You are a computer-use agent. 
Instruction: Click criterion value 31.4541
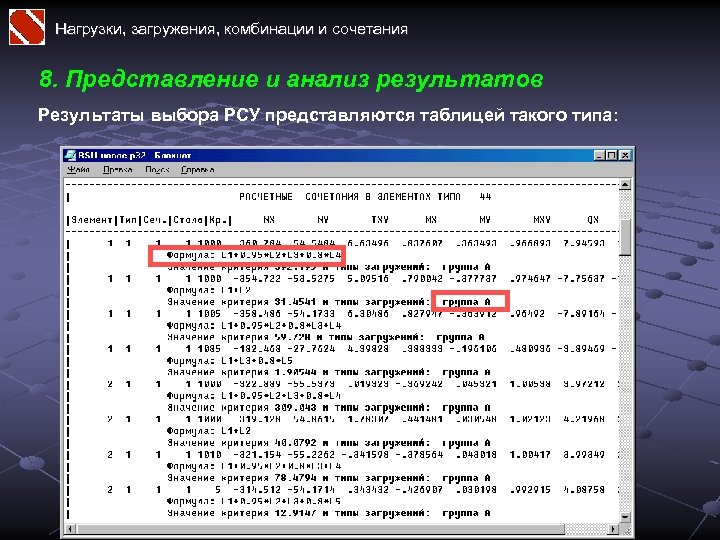(x=295, y=302)
